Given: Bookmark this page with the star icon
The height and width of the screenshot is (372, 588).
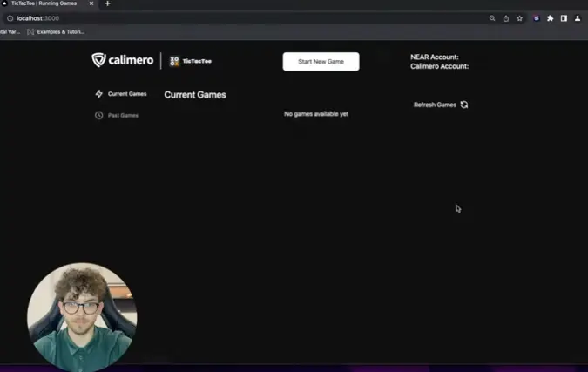Looking at the screenshot, I should 519,18.
